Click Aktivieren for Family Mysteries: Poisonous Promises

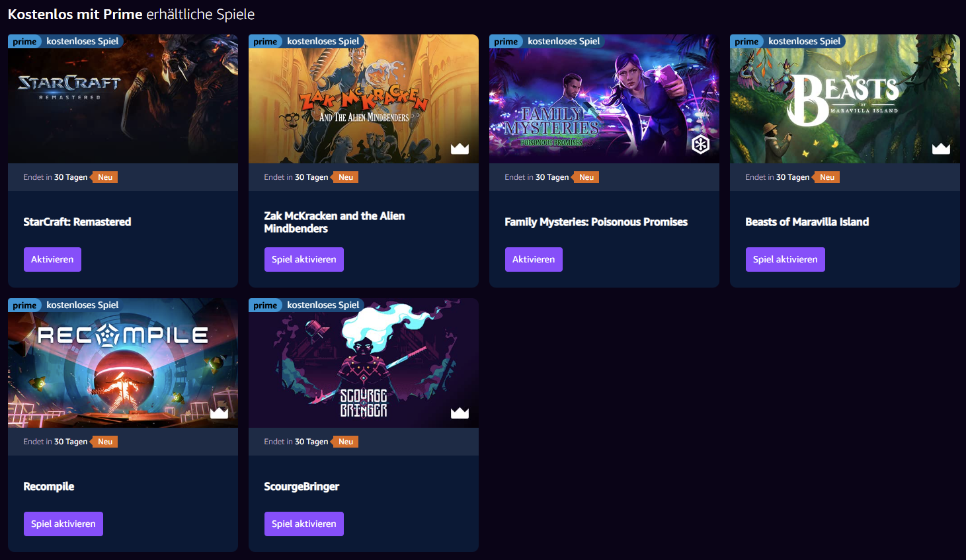click(534, 259)
